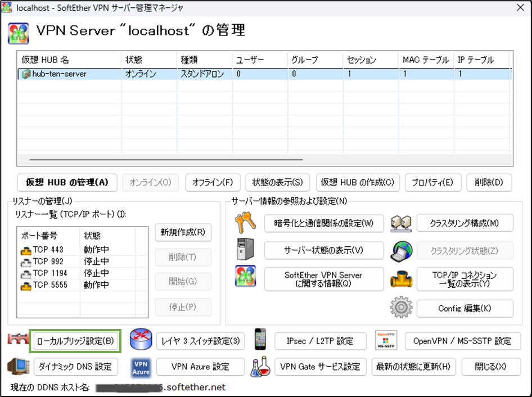532x397 pixels.
Task: Click the flask icon beside VPN Gate サービス設定
Action: point(260,367)
